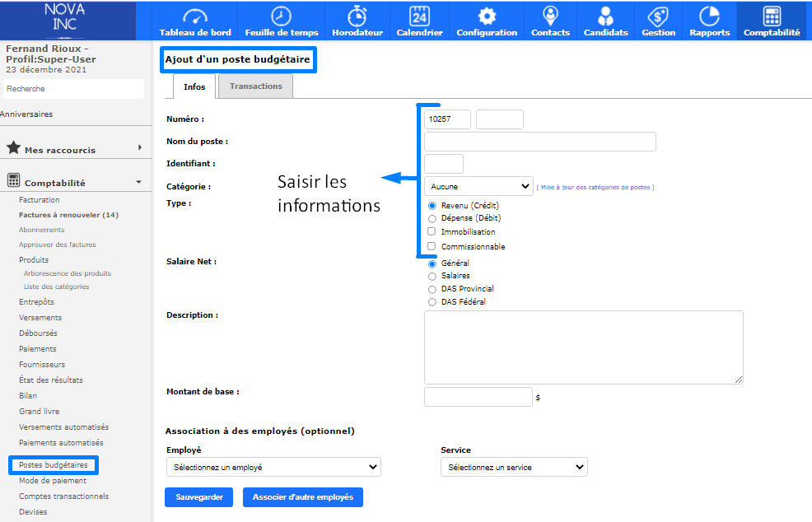Viewport: 812px width, 522px height.
Task: Expand the Sélectionnez un service dropdown
Action: click(x=514, y=468)
